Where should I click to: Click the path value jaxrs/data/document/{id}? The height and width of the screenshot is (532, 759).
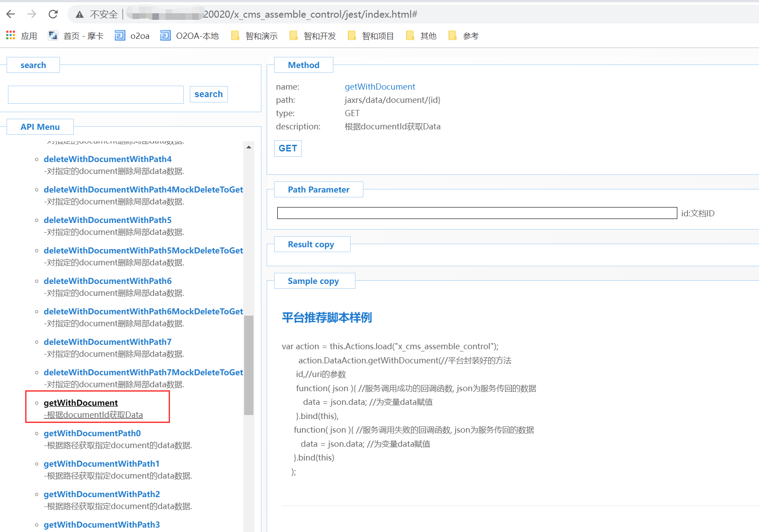393,100
